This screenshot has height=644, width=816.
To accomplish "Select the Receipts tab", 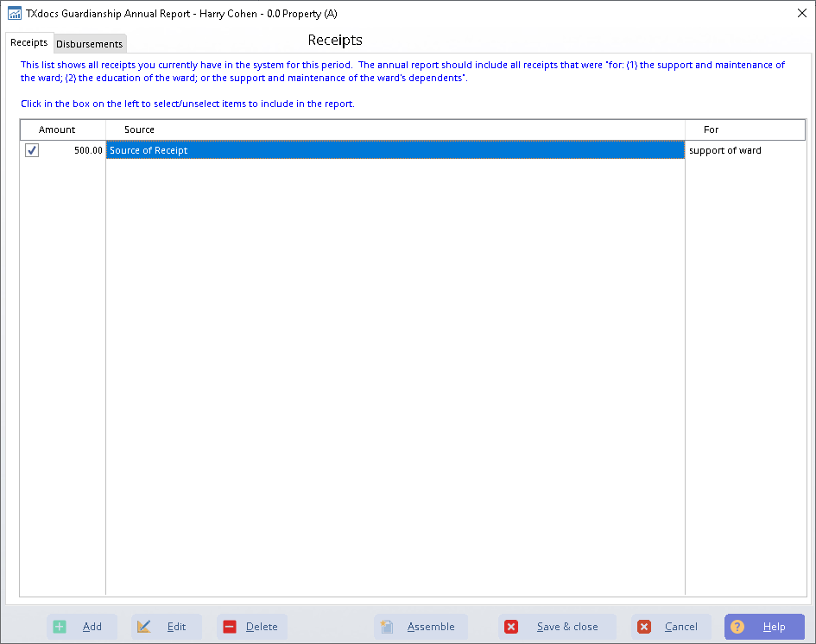I will (28, 43).
